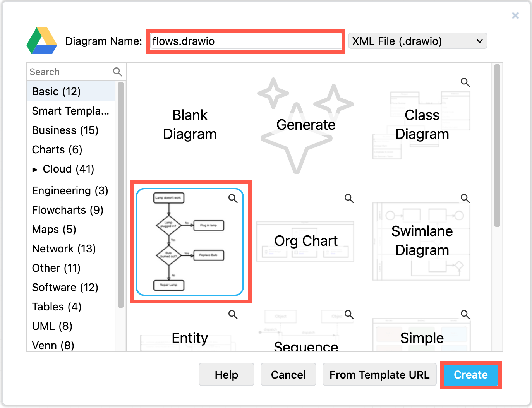The width and height of the screenshot is (532, 408).
Task: Click the Create button
Action: click(x=470, y=374)
